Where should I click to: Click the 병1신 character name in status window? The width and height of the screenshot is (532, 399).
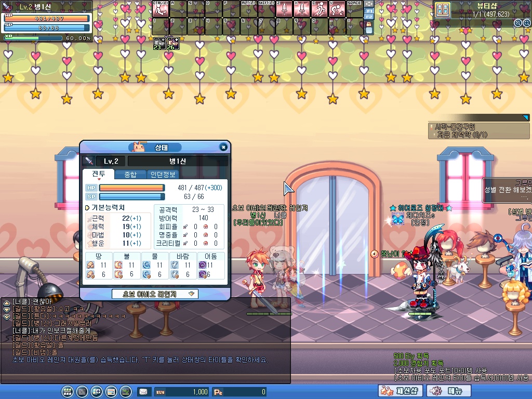click(x=178, y=161)
